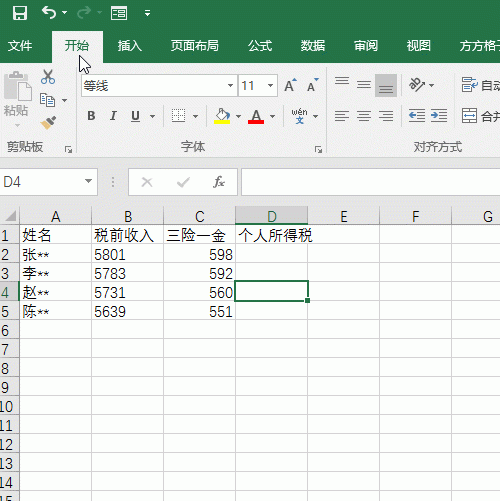The width and height of the screenshot is (500, 501).
Task: Click the formula bar Enter checkmark
Action: [183, 182]
